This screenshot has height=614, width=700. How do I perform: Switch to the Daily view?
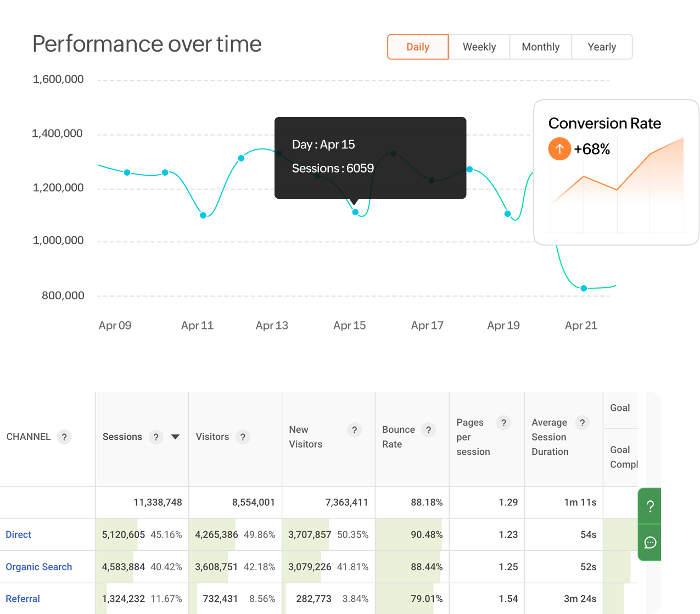click(418, 47)
